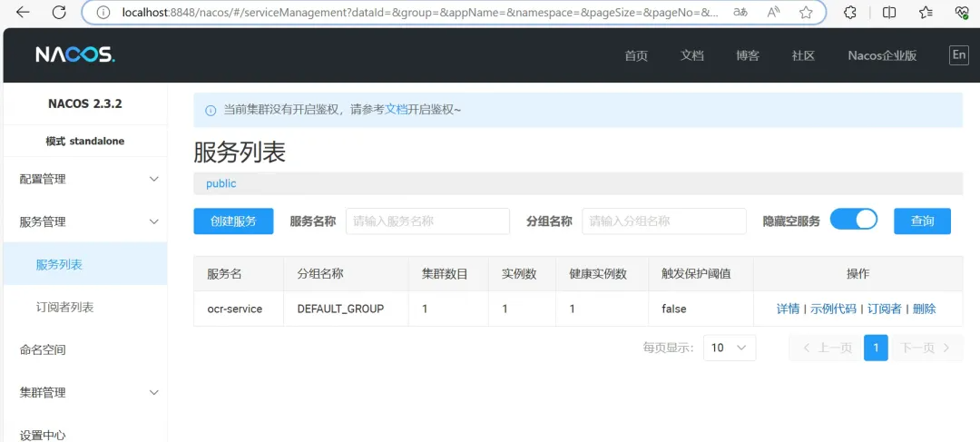This screenshot has height=442, width=980.
Task: Reload the page with the refresh icon
Action: [x=59, y=12]
